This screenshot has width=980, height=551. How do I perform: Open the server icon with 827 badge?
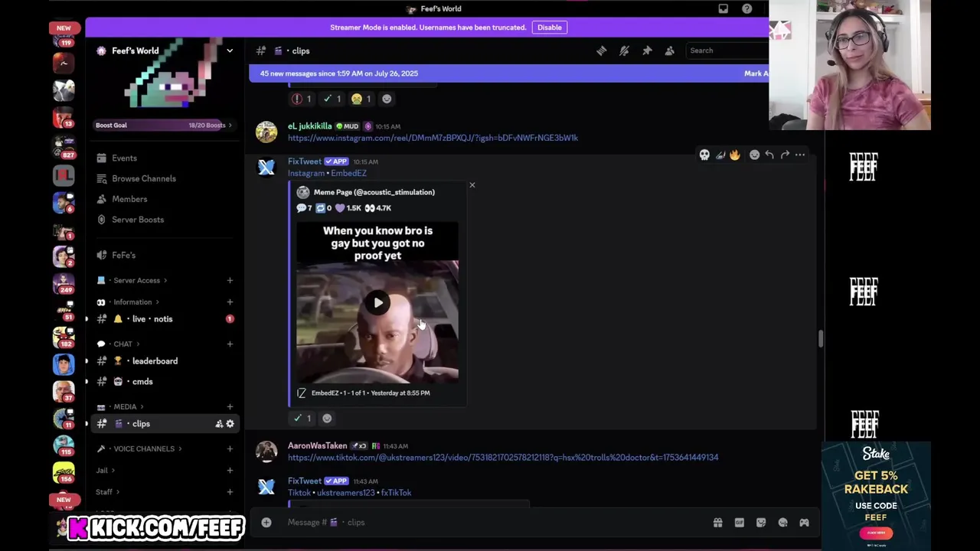64,145
